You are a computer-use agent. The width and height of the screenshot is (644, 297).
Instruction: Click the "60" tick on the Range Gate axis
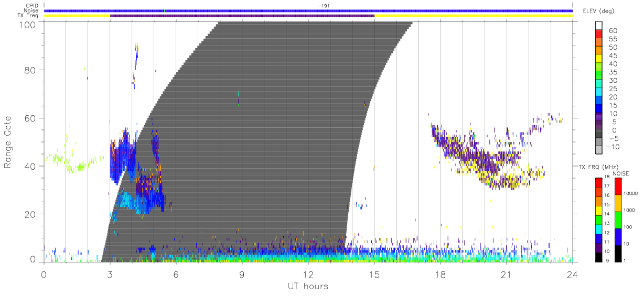(30, 118)
